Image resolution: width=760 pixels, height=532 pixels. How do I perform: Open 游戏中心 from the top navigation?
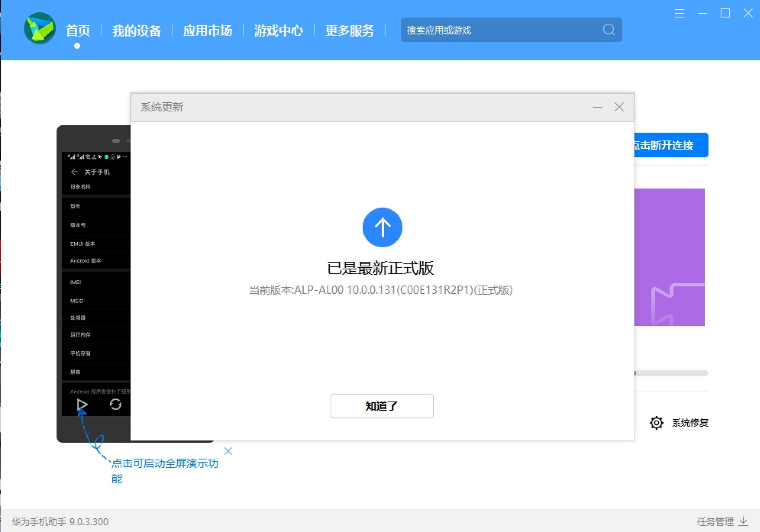tap(279, 30)
